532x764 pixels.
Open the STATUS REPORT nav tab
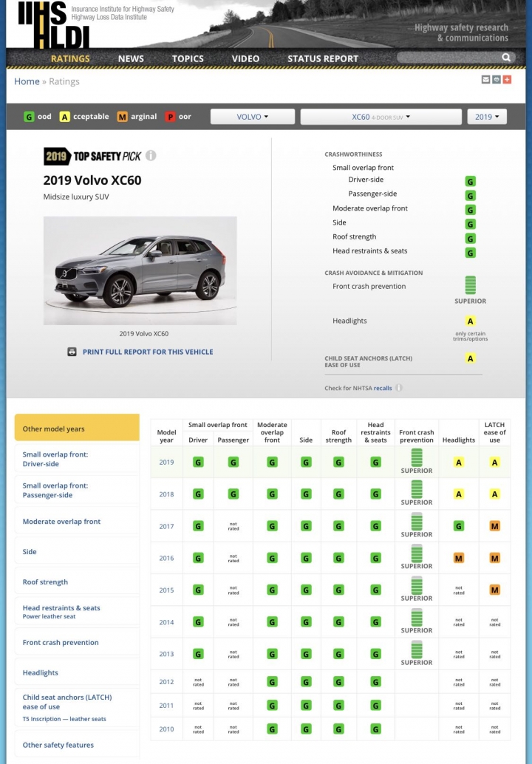322,58
